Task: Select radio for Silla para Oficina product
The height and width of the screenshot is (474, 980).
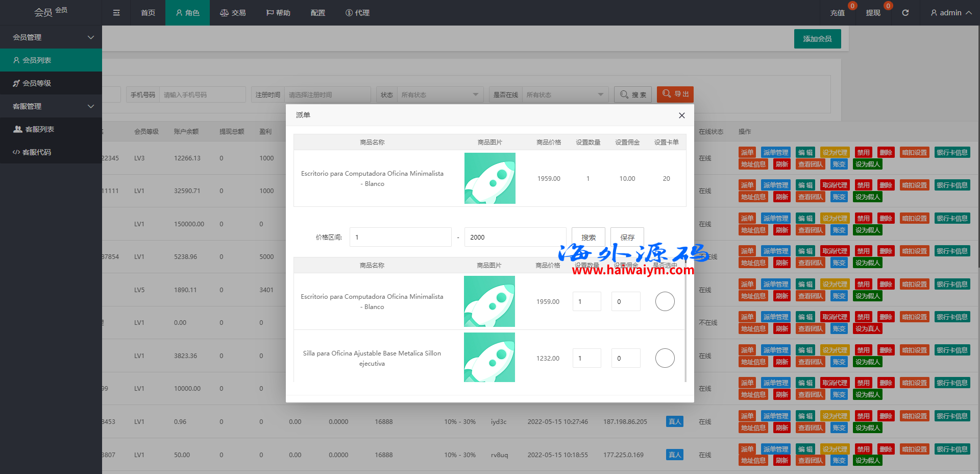Action: pyautogui.click(x=665, y=358)
